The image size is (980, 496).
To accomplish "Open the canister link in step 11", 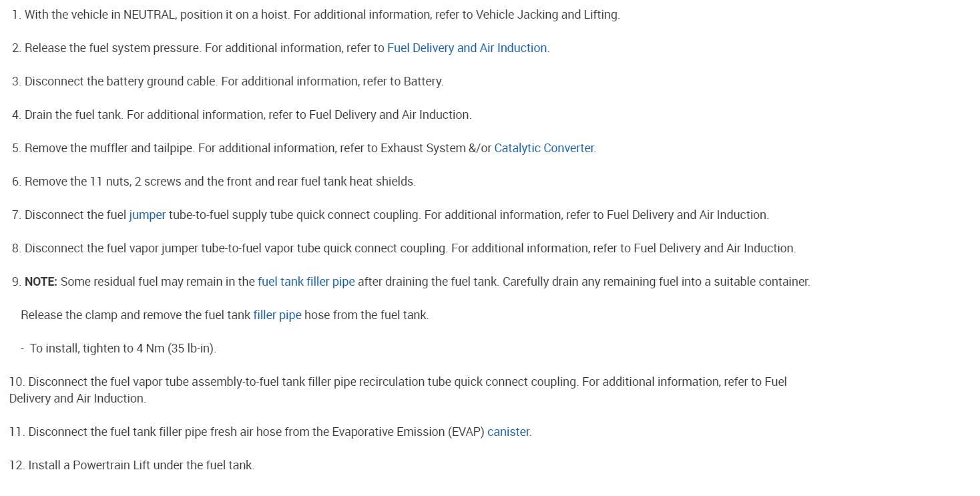I will [x=508, y=432].
